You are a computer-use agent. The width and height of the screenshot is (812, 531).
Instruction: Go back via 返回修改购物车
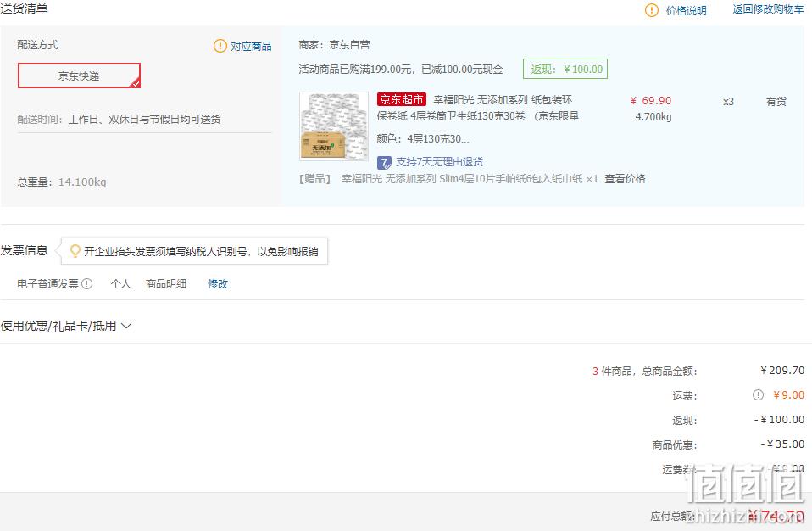[768, 9]
